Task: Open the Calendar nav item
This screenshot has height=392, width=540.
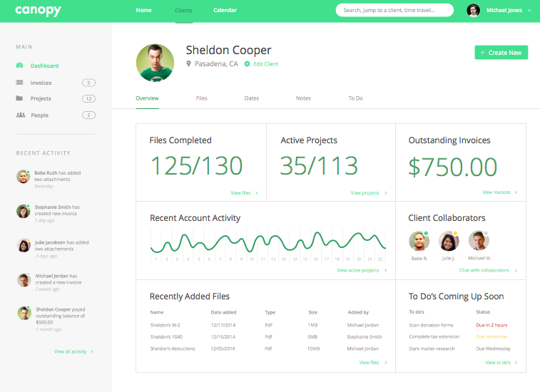Action: click(x=225, y=10)
